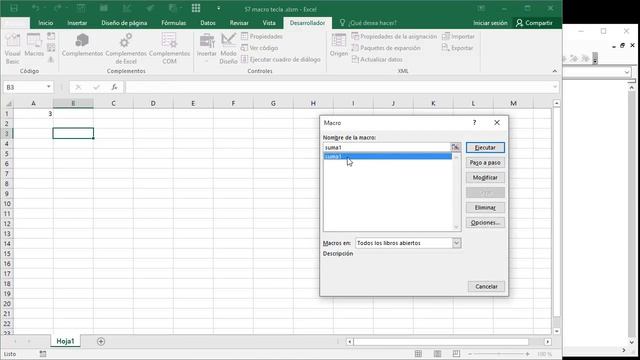Click the Compartir button
Screen dimensions: 640x360
[x=534, y=23]
